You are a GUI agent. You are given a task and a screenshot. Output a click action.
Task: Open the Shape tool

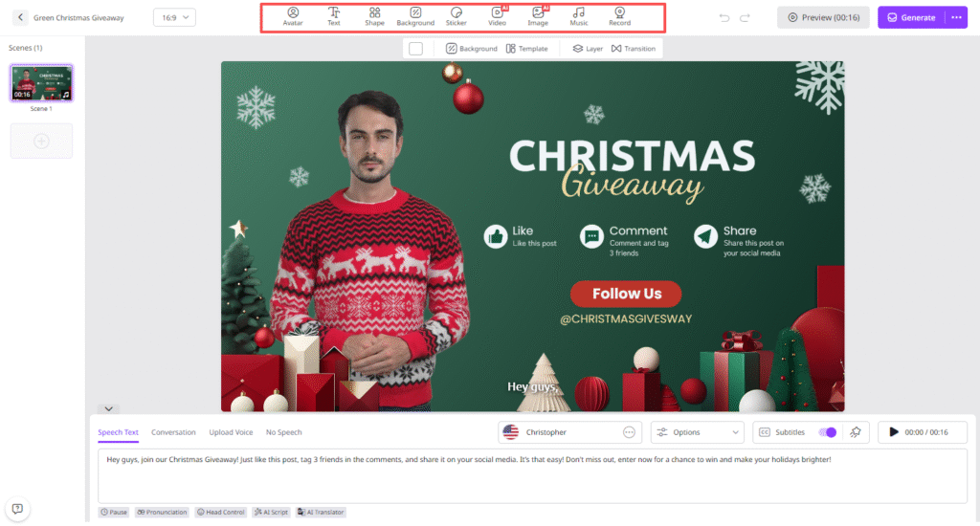pyautogui.click(x=374, y=17)
